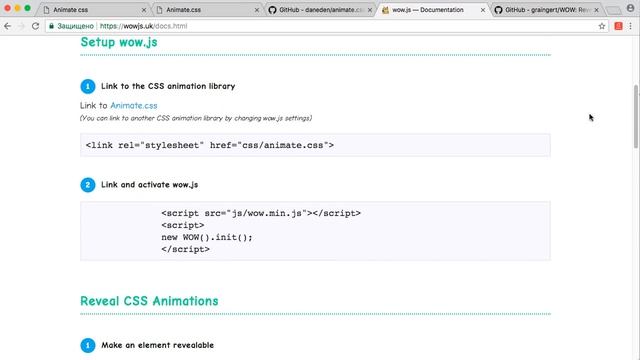This screenshot has width=640, height=360.
Task: Click the Setup wow.js heading
Action: pos(119,42)
